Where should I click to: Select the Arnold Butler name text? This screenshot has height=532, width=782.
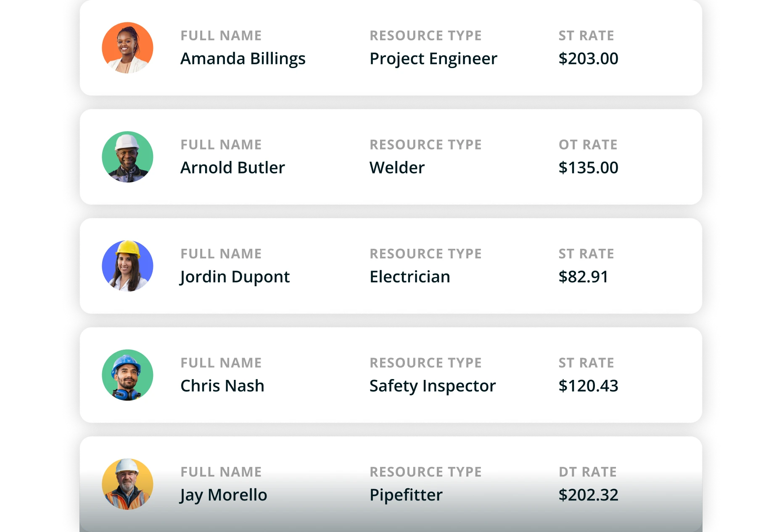coord(232,168)
